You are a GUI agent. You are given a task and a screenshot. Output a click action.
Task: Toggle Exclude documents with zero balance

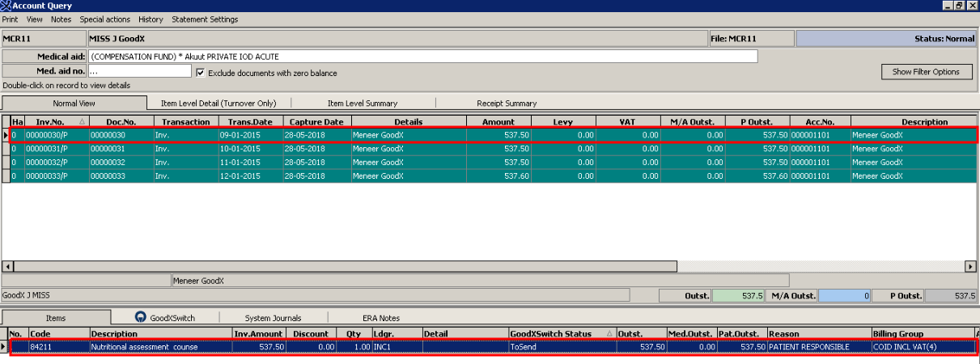coord(201,73)
